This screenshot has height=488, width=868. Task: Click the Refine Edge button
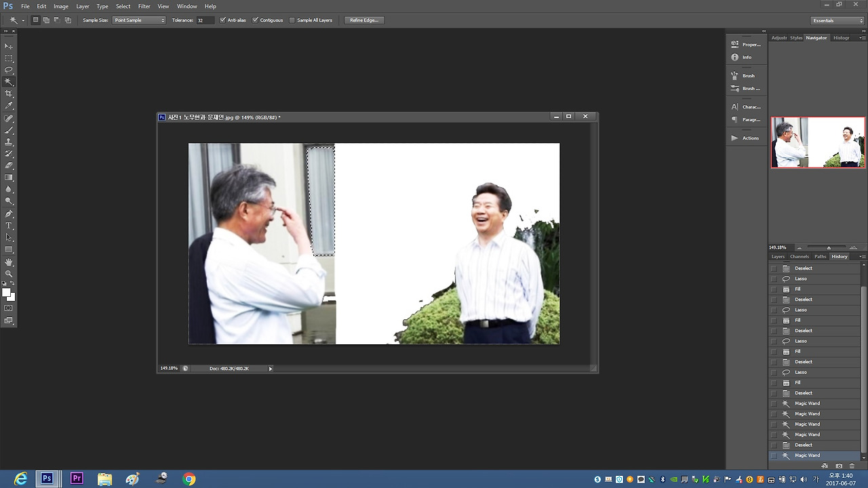click(364, 20)
